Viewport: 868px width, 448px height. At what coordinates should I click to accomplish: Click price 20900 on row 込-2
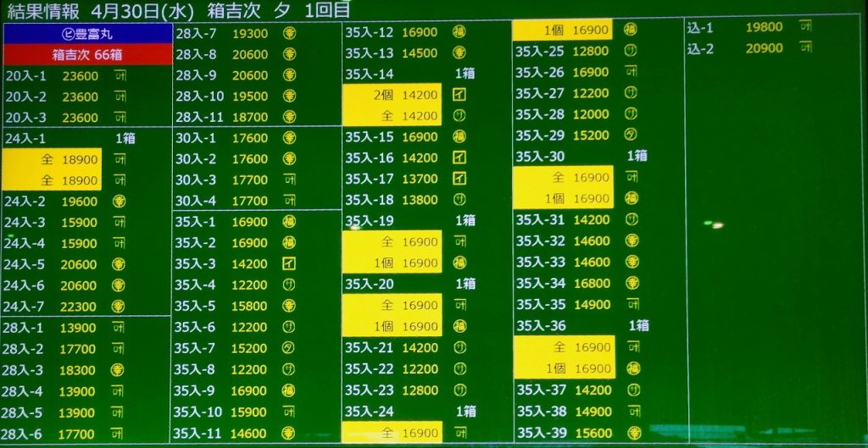[x=764, y=48]
